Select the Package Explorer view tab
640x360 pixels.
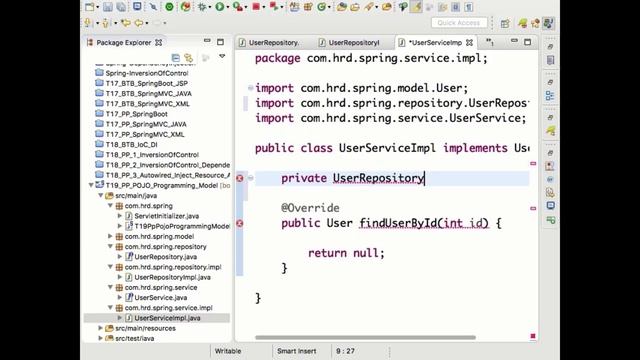pos(124,42)
